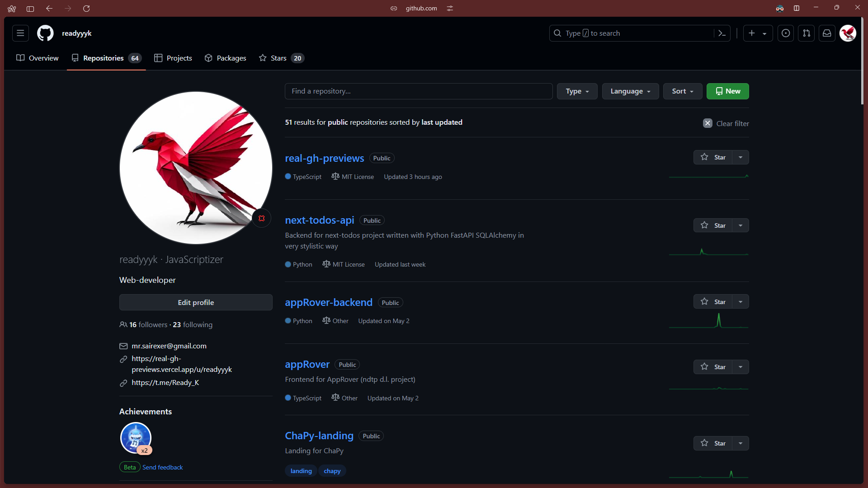Focus the Find a repository field
This screenshot has width=868, height=488.
(418, 91)
